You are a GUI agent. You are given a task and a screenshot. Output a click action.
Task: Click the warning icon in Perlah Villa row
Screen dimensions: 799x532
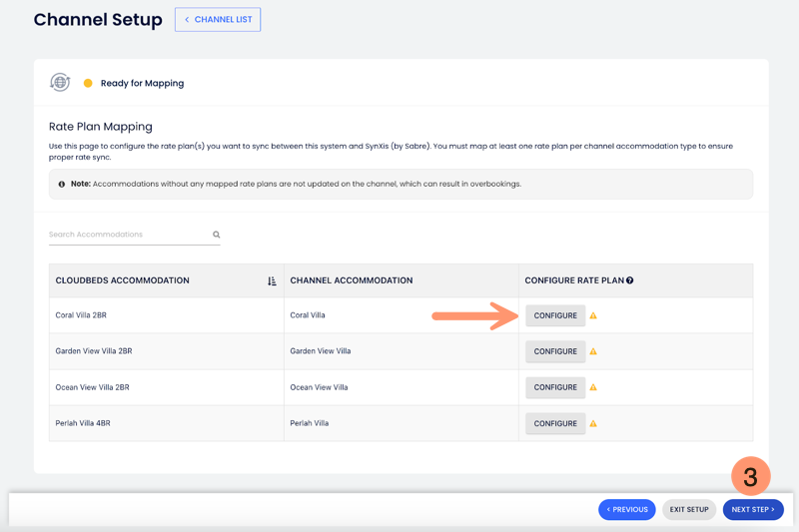(593, 423)
